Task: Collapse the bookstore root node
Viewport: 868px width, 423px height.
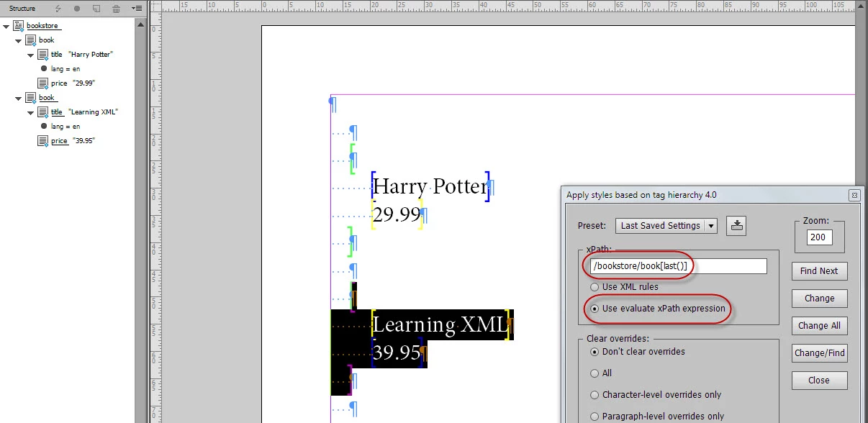Action: coord(6,27)
